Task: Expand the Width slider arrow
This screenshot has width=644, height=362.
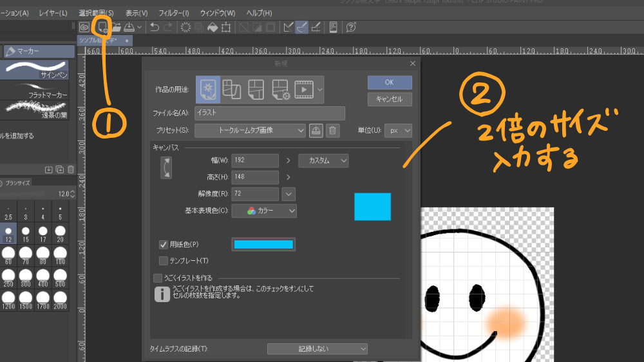Action: 289,160
